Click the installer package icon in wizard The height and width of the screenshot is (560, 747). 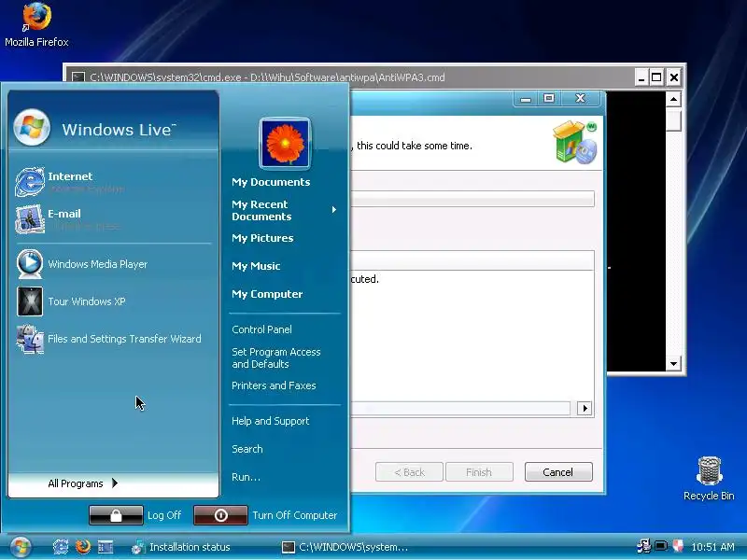click(575, 142)
